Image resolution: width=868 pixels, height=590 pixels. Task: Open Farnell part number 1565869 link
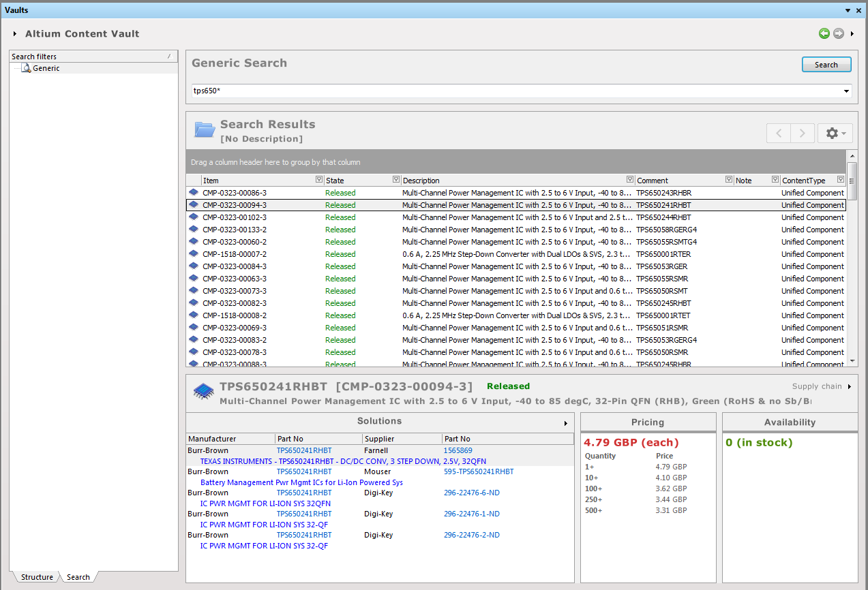458,450
